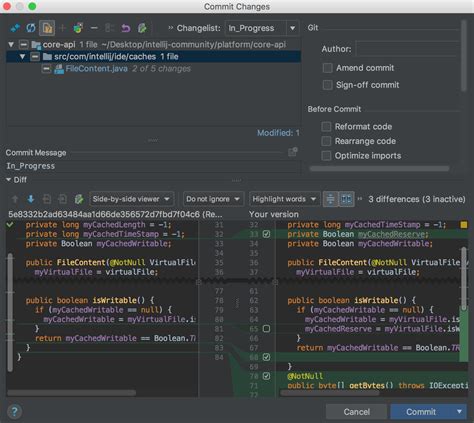Include the change at line 65
Image resolution: width=474 pixels, height=423 pixels.
click(x=266, y=329)
